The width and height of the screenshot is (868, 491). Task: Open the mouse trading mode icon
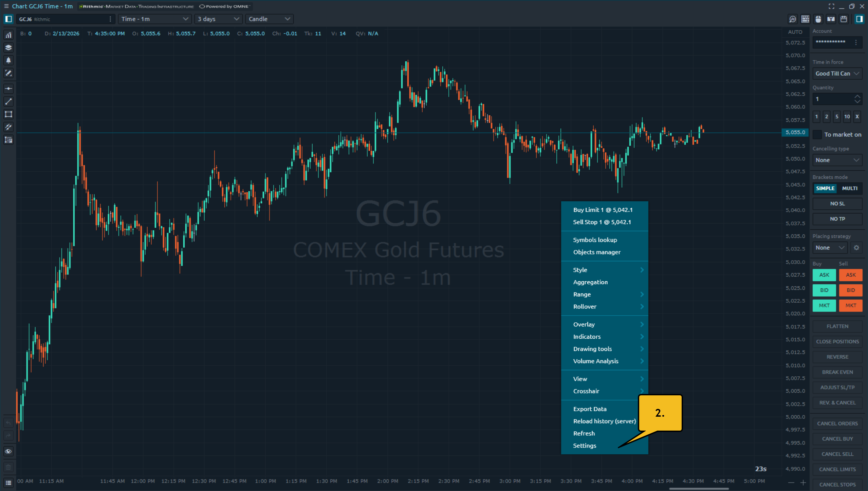click(818, 19)
